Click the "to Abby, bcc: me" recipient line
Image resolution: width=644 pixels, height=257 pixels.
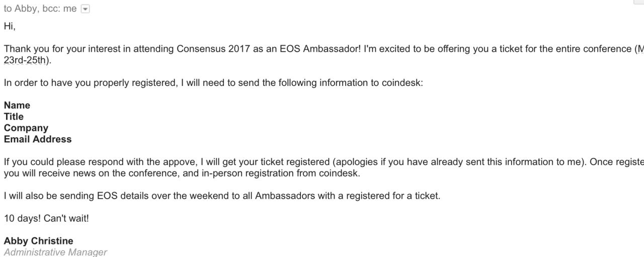[x=40, y=9]
